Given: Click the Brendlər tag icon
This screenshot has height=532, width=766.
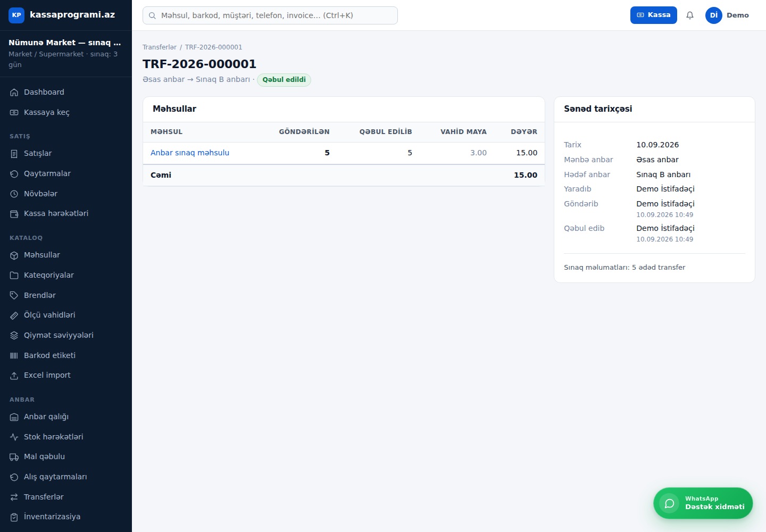Looking at the screenshot, I should (x=14, y=296).
